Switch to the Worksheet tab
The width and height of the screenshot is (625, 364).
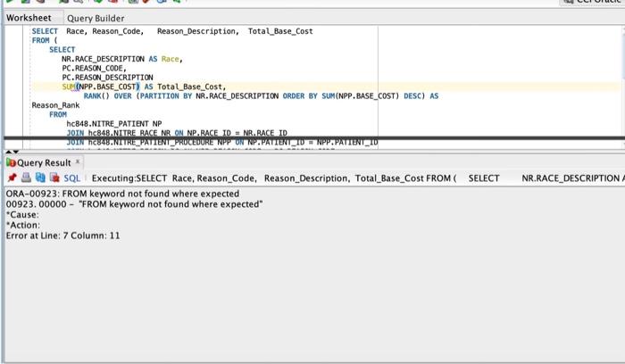(29, 18)
